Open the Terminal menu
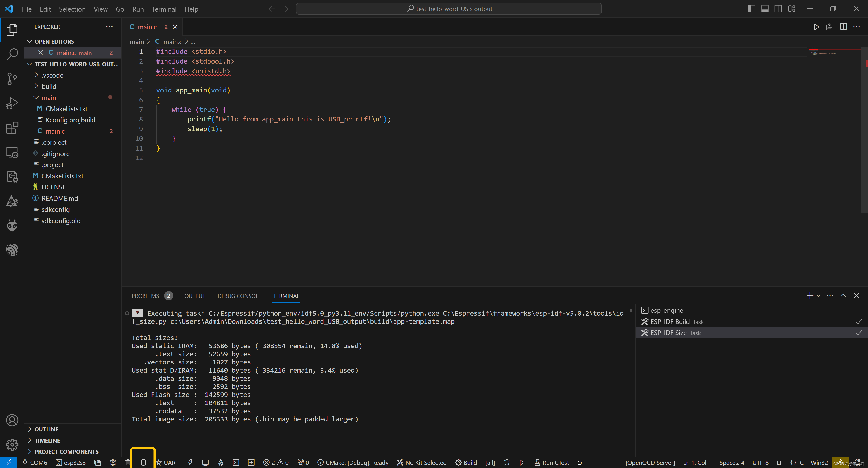This screenshot has height=468, width=868. tap(164, 9)
